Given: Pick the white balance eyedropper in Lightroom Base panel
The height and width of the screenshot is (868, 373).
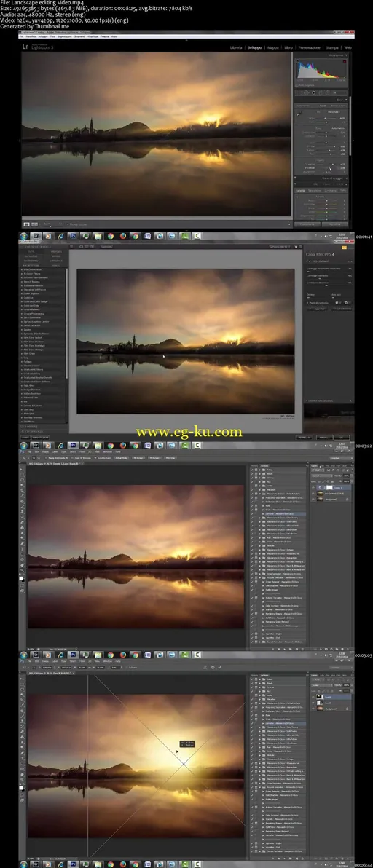Looking at the screenshot, I should [299, 114].
